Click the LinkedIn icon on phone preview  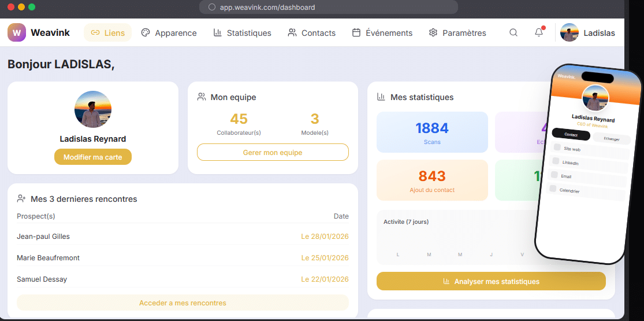coord(556,161)
